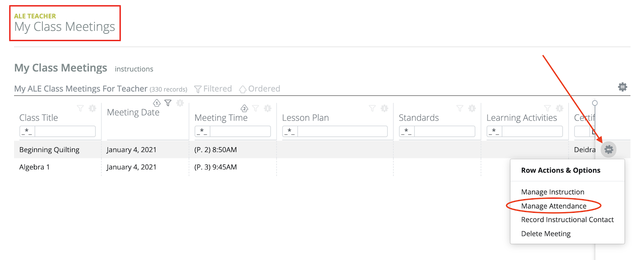The width and height of the screenshot is (644, 260).
Task: Click the Lesson Plan column filter funnel icon
Action: [372, 108]
